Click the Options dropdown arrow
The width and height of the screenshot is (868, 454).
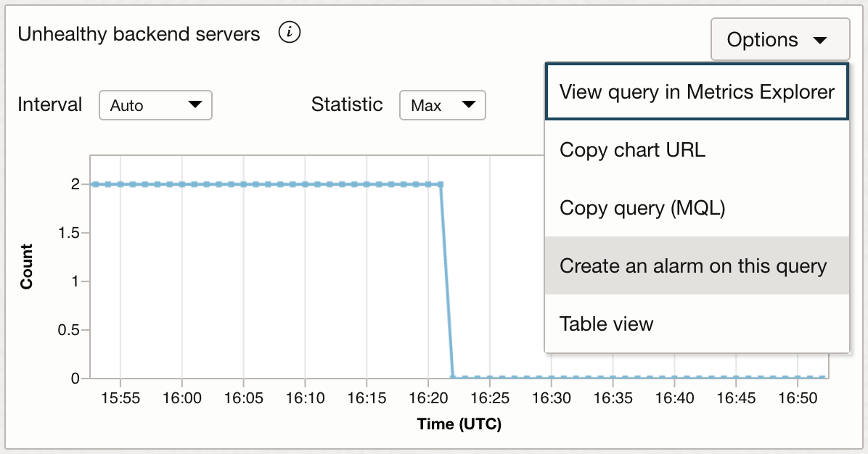(821, 40)
